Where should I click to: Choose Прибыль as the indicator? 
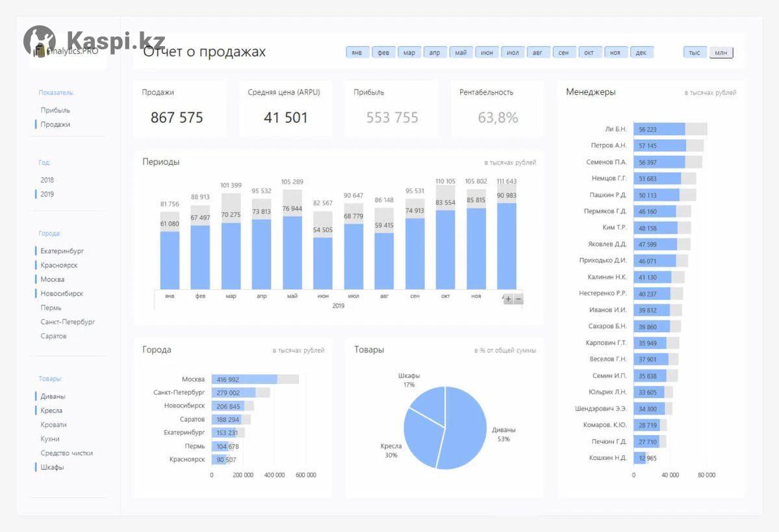click(x=55, y=110)
